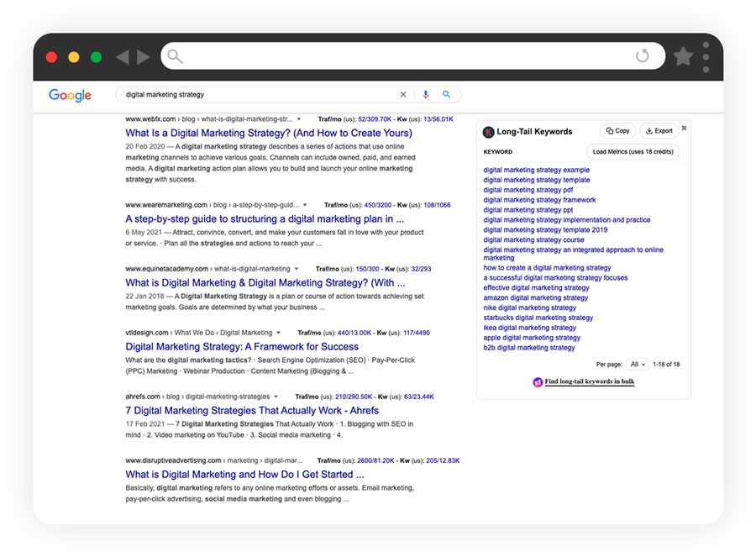The image size is (756, 557).
Task: Click the Google logo
Action: coord(70,95)
